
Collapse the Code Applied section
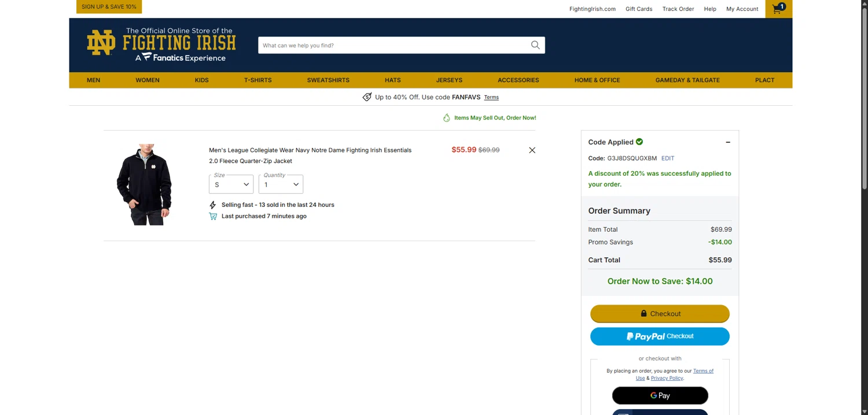click(728, 142)
